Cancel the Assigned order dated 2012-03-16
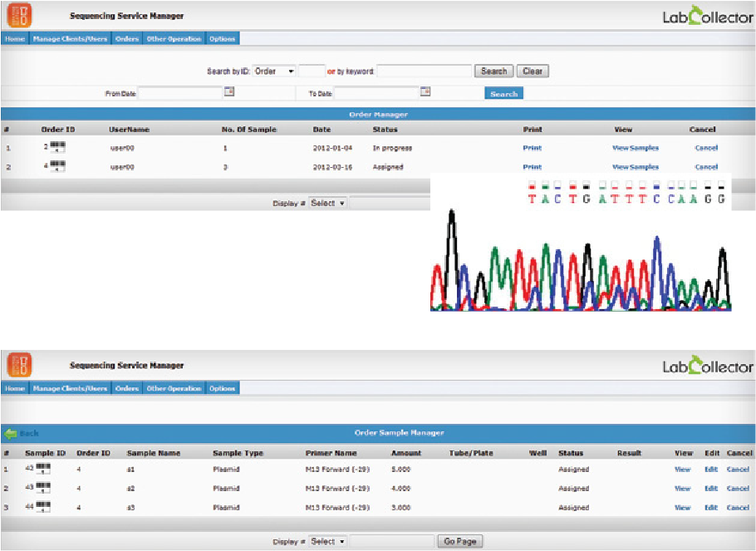756x551 pixels. [706, 167]
